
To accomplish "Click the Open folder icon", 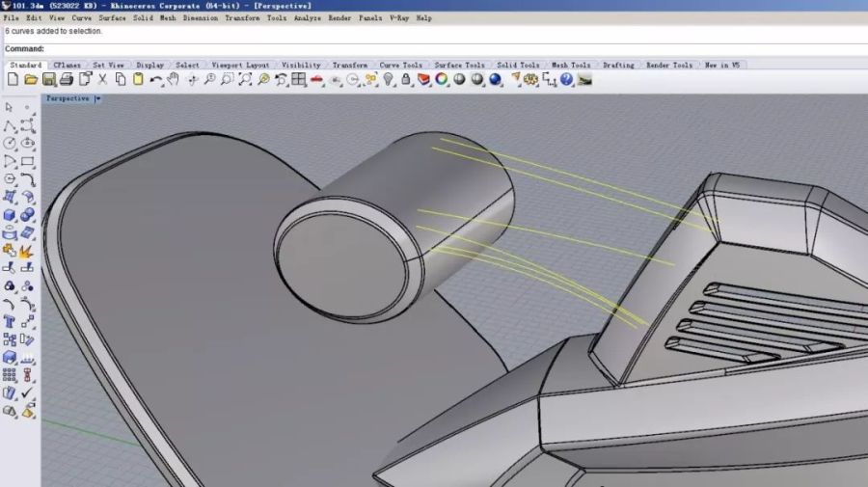I will pos(31,79).
